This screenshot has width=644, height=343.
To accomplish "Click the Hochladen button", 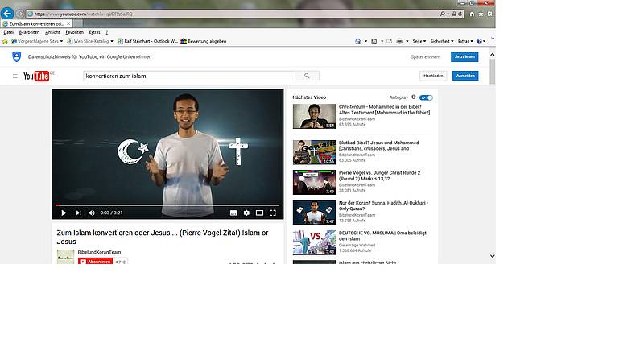I will point(433,76).
